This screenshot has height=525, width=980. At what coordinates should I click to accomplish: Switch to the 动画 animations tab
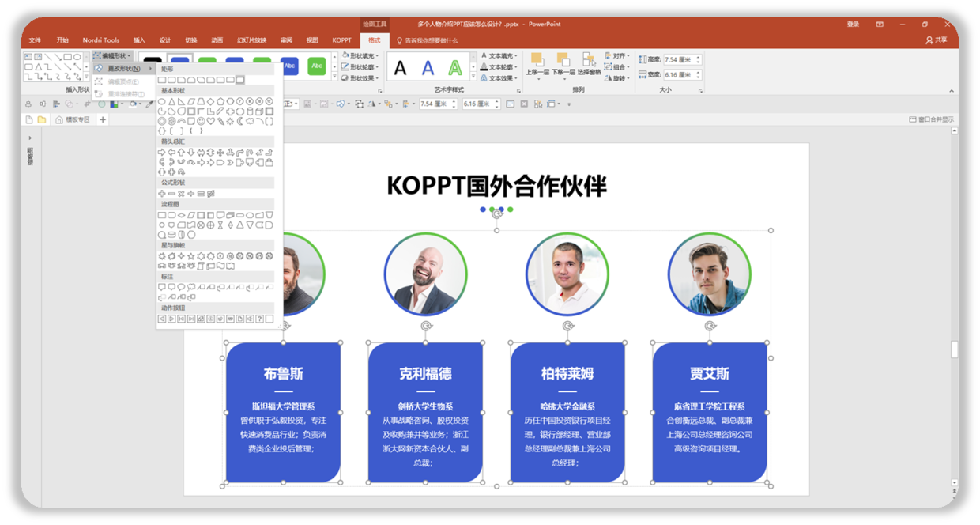tap(217, 40)
